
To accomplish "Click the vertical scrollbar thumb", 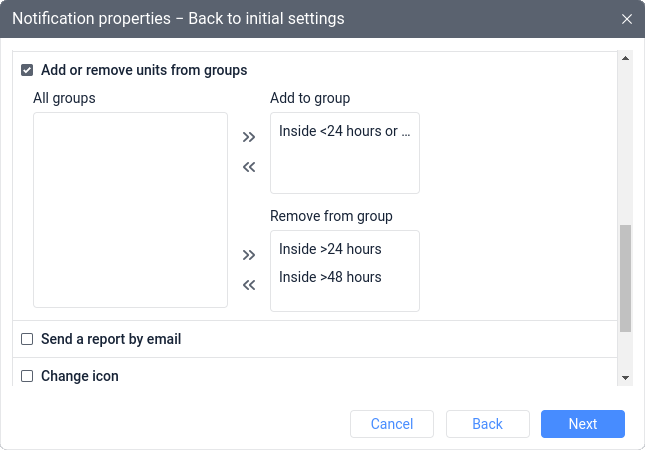I will (x=626, y=278).
